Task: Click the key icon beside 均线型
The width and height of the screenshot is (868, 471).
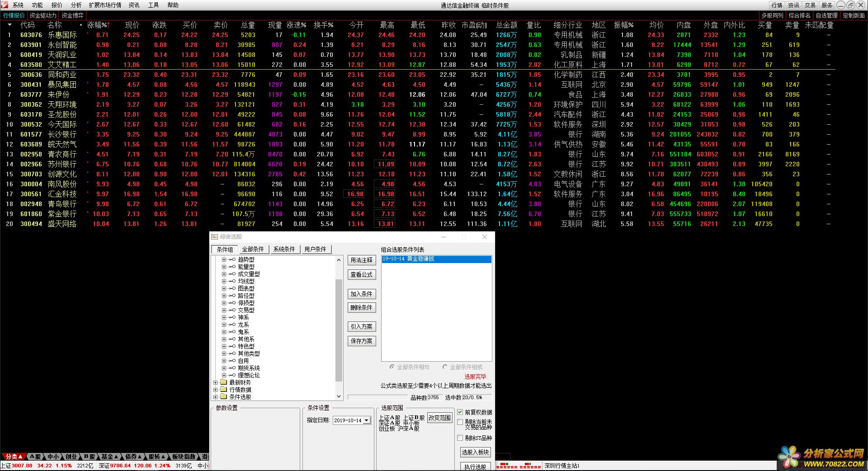Action: (232, 282)
